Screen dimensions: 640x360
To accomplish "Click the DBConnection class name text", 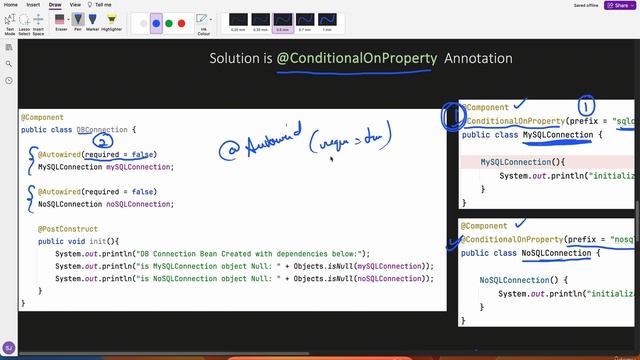I will click(x=102, y=130).
